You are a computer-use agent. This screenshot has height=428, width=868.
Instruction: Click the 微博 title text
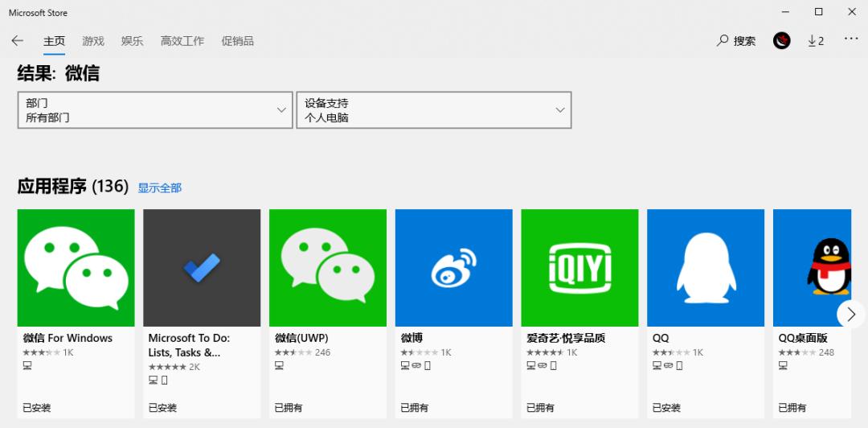tap(411, 338)
